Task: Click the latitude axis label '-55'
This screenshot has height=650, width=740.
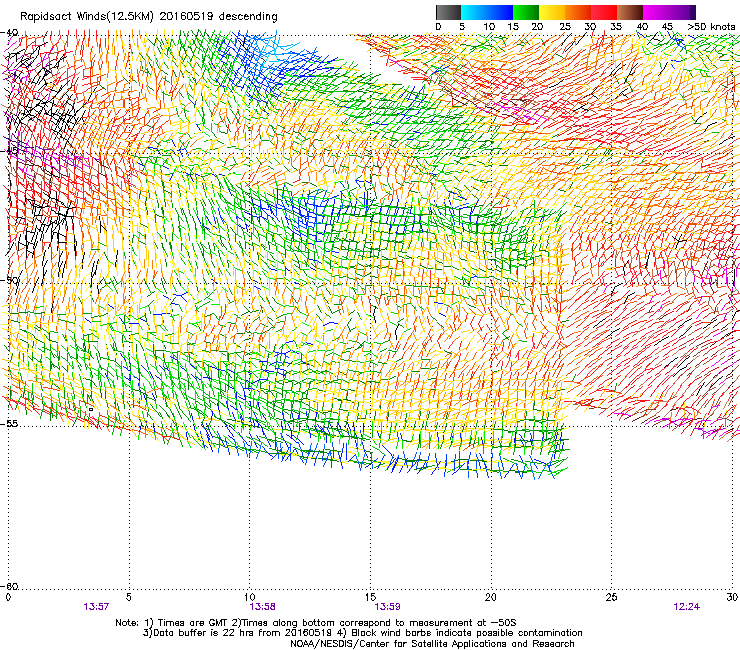Action: coord(10,424)
